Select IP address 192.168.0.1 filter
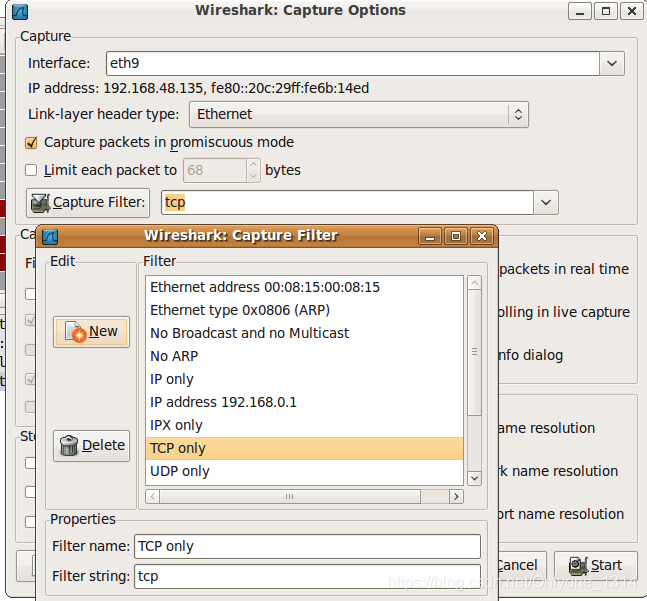The width and height of the screenshot is (647, 601). pyautogui.click(x=305, y=402)
